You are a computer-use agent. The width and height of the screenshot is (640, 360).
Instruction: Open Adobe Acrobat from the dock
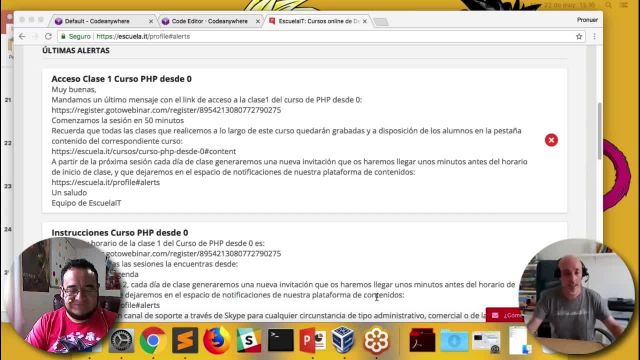(x=422, y=340)
